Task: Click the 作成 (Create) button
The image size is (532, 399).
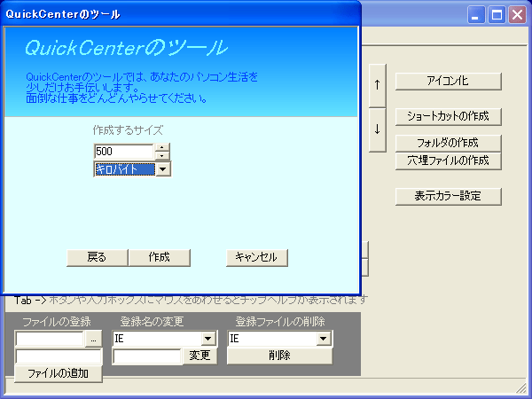Action: pyautogui.click(x=159, y=257)
